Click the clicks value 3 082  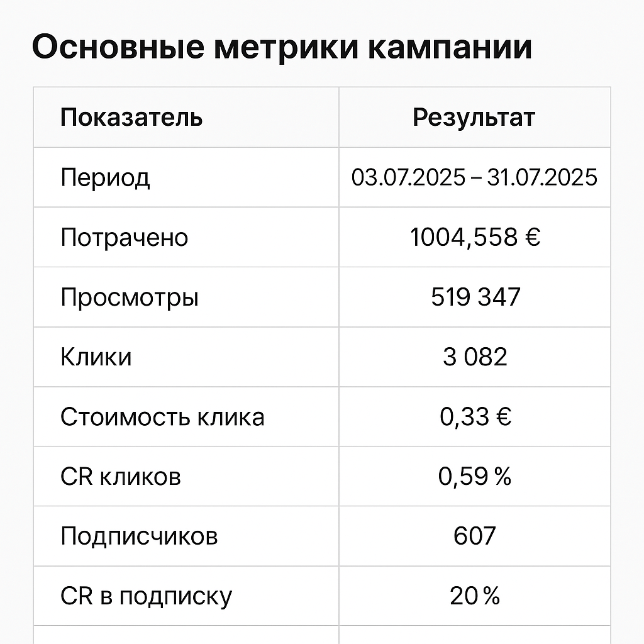click(x=475, y=357)
